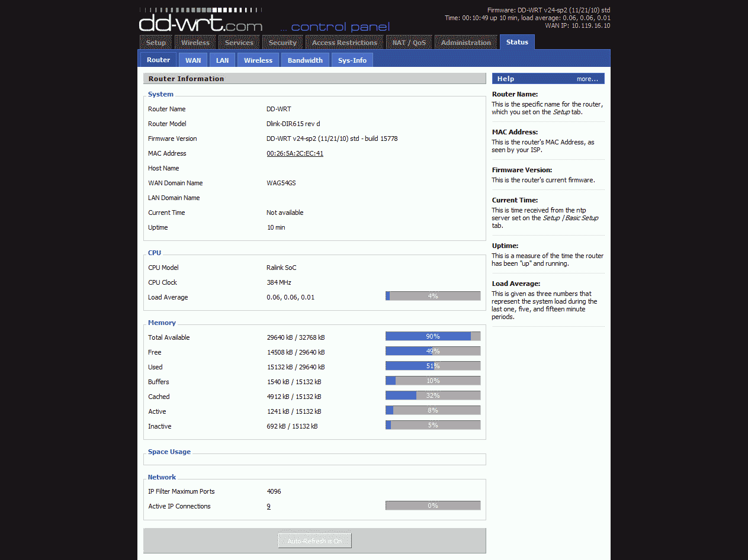Select IP Filter Maximum Ports 4096

tap(274, 491)
